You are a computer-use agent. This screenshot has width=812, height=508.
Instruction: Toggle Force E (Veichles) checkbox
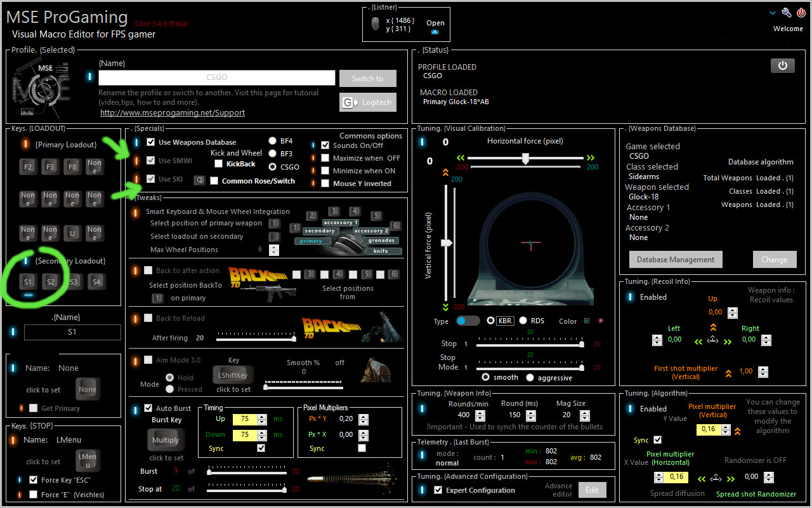(34, 494)
